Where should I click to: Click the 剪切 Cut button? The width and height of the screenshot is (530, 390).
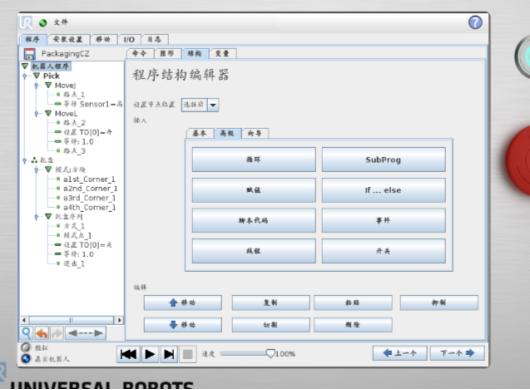click(x=270, y=325)
